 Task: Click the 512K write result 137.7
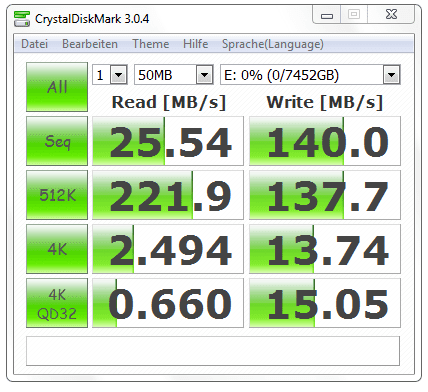[x=325, y=195]
